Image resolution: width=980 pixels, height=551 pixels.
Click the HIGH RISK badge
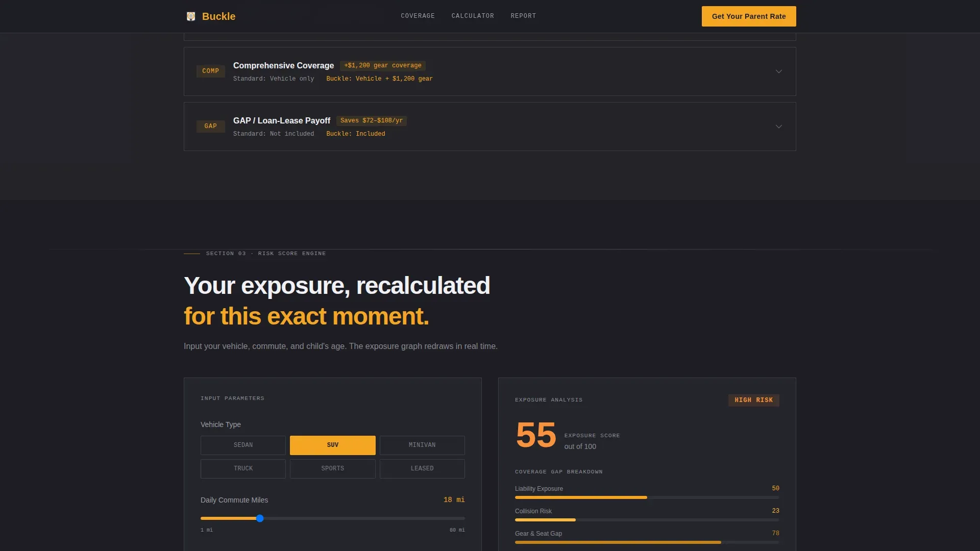(x=753, y=400)
